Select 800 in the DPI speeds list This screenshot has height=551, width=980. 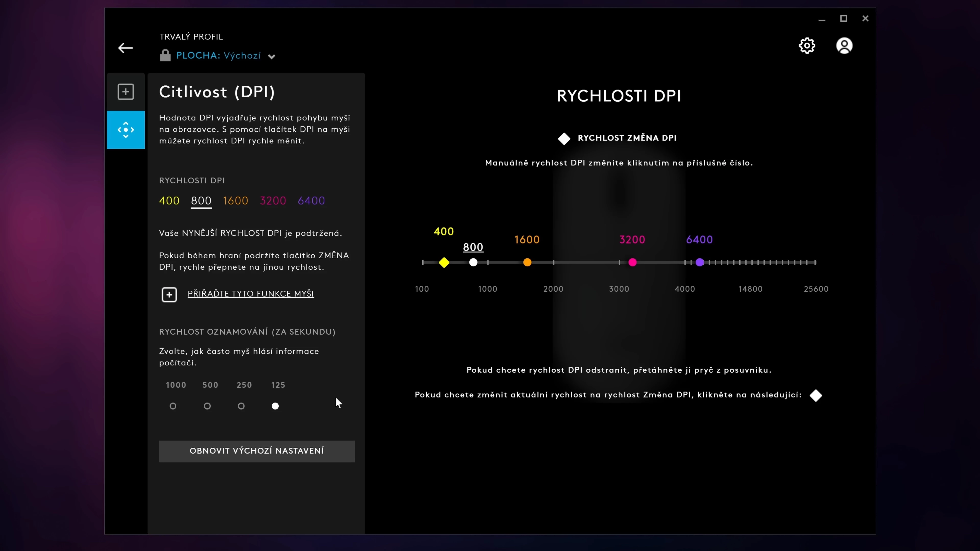201,201
